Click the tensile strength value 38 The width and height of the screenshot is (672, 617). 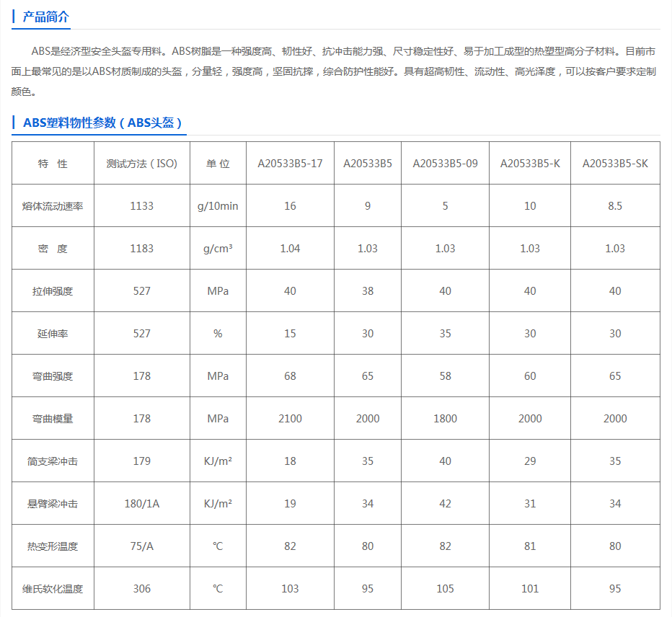pos(368,291)
